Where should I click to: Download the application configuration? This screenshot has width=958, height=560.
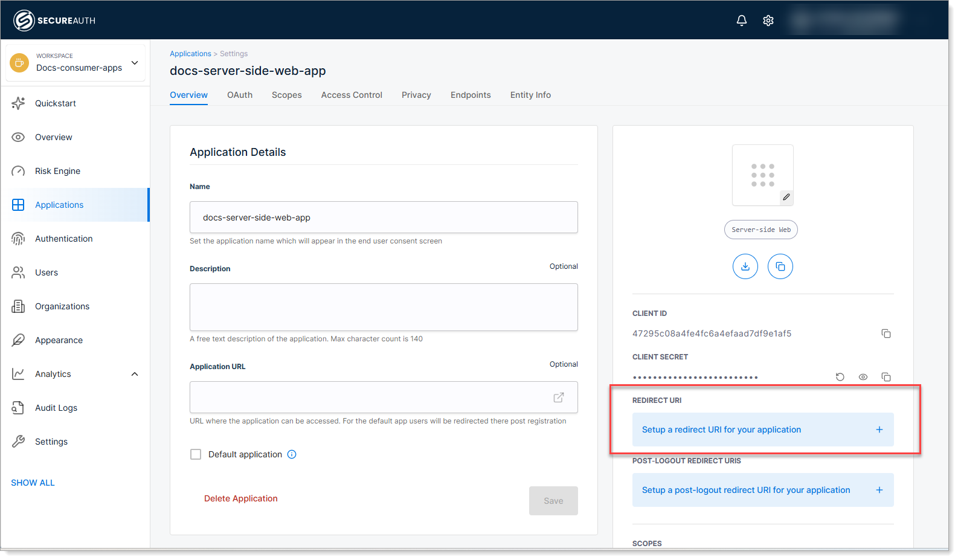[745, 266]
